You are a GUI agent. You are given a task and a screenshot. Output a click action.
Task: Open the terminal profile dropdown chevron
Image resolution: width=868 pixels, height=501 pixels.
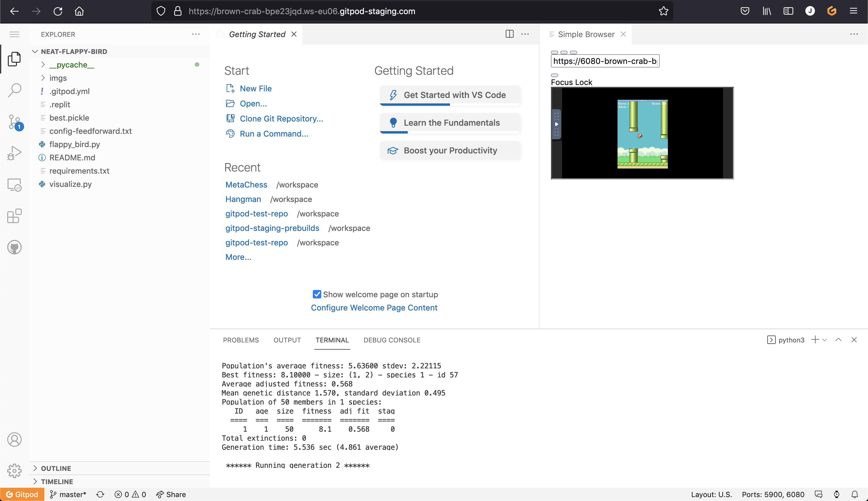[824, 340]
